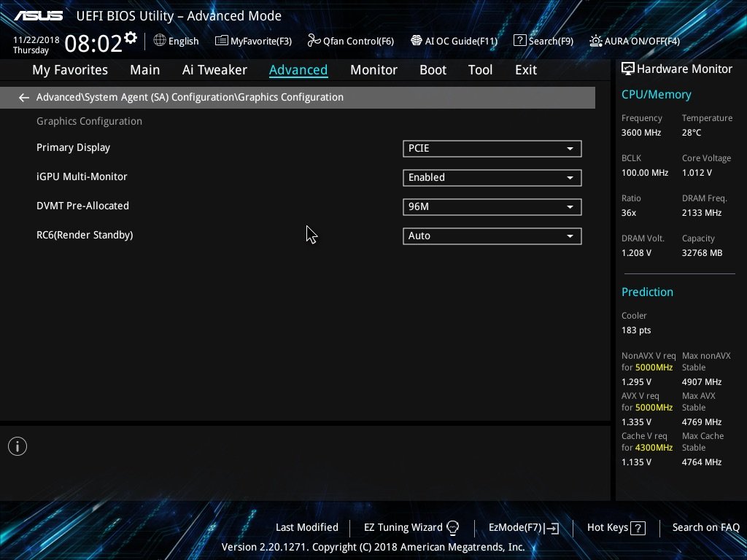Click the Primary Display label
Image resolution: width=747 pixels, height=560 pixels.
(x=74, y=147)
